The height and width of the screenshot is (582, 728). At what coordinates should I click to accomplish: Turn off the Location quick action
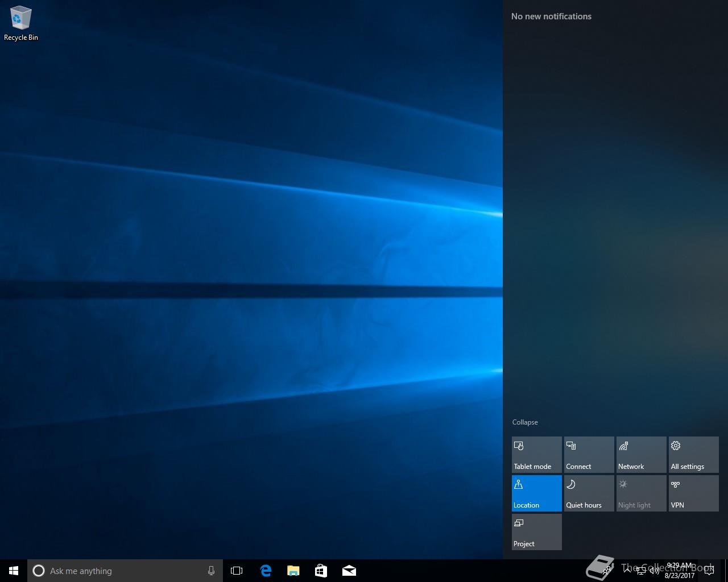click(536, 493)
